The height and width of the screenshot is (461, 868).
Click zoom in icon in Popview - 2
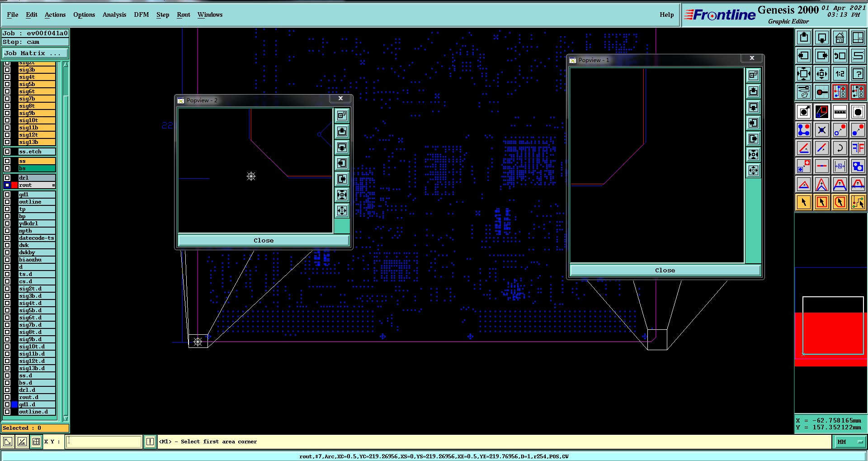click(342, 195)
